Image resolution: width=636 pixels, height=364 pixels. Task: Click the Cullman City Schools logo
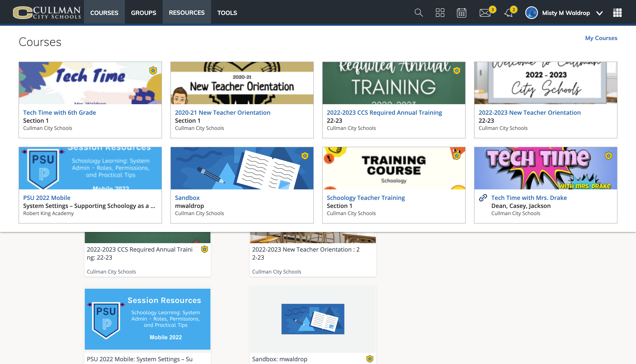47,12
